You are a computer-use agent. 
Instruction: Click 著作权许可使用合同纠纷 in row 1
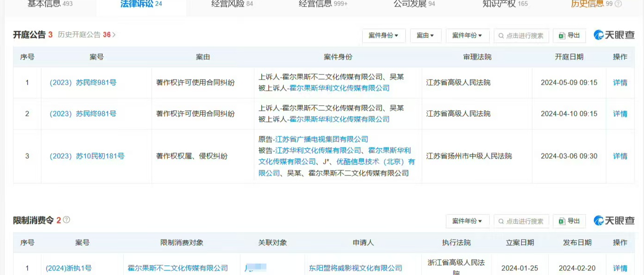195,83
